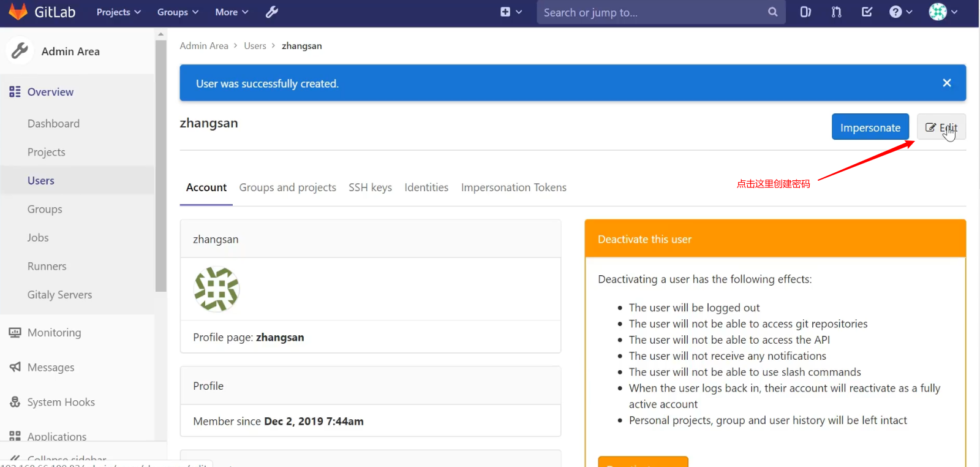This screenshot has height=467, width=980.
Task: Click the zhangsan page heading
Action: point(209,123)
